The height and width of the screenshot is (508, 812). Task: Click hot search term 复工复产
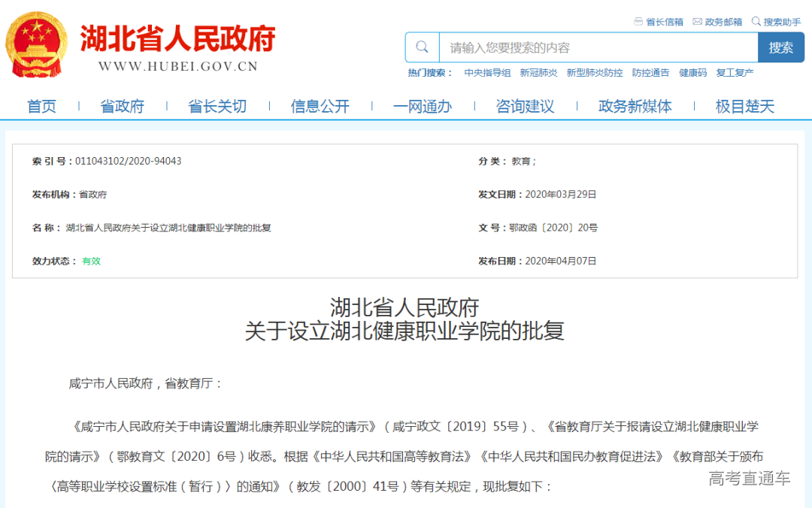[x=735, y=73]
